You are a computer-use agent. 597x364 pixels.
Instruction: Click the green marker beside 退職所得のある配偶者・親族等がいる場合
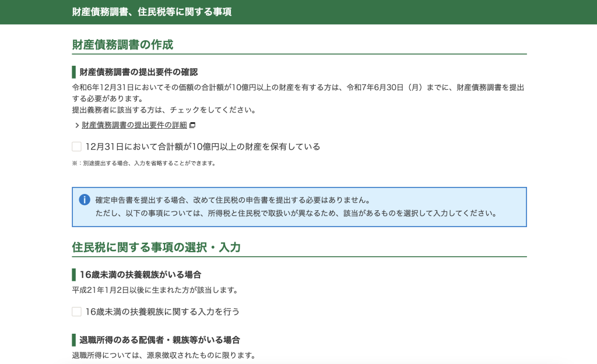[x=73, y=340]
